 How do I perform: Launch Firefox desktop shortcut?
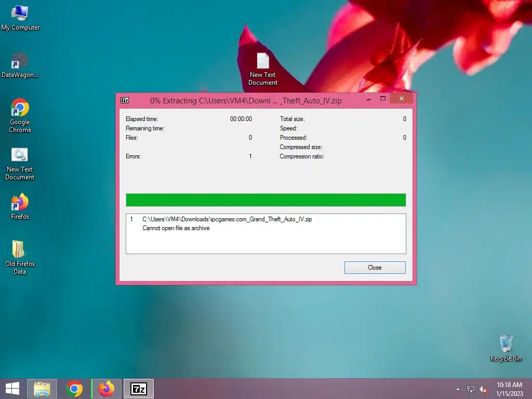click(x=20, y=206)
